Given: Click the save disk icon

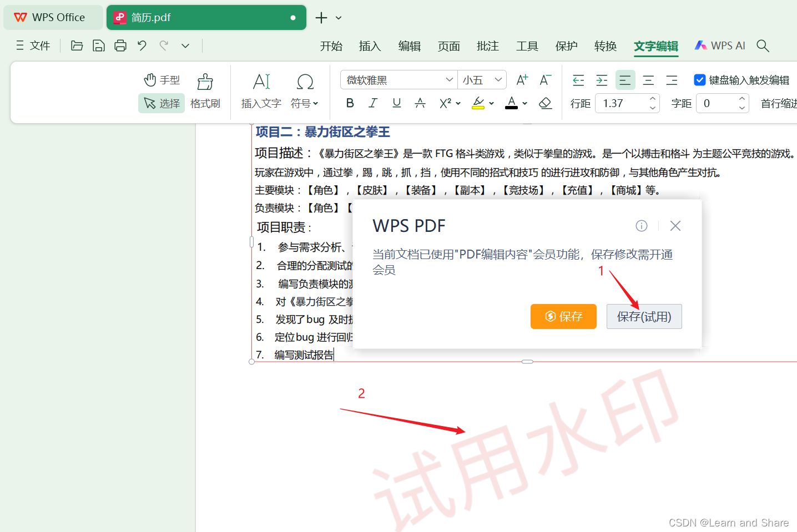Looking at the screenshot, I should (x=98, y=45).
